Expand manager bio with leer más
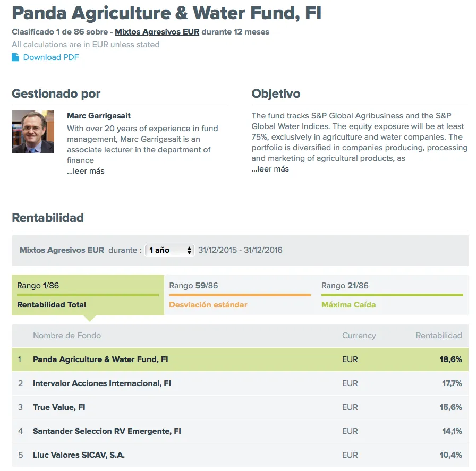 86,171
